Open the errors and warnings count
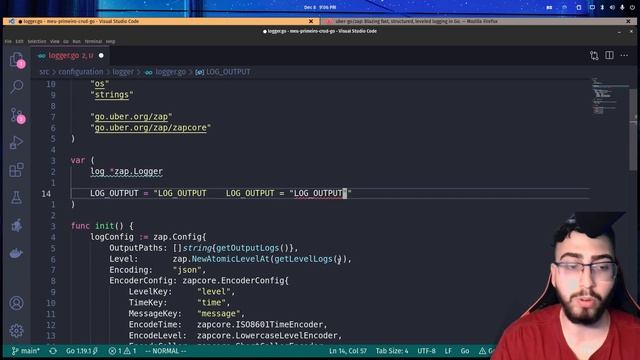 [x=122, y=351]
